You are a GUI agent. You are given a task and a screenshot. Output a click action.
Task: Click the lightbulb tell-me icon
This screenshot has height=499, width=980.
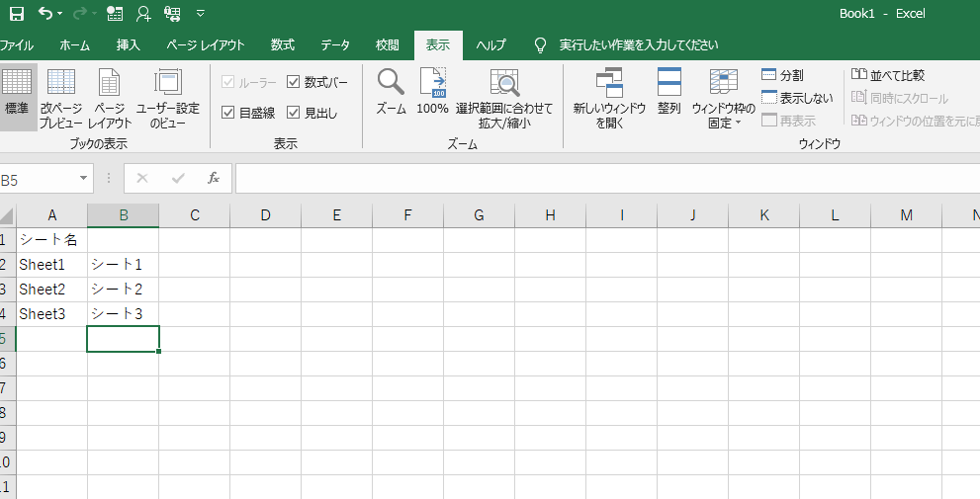[x=541, y=45]
